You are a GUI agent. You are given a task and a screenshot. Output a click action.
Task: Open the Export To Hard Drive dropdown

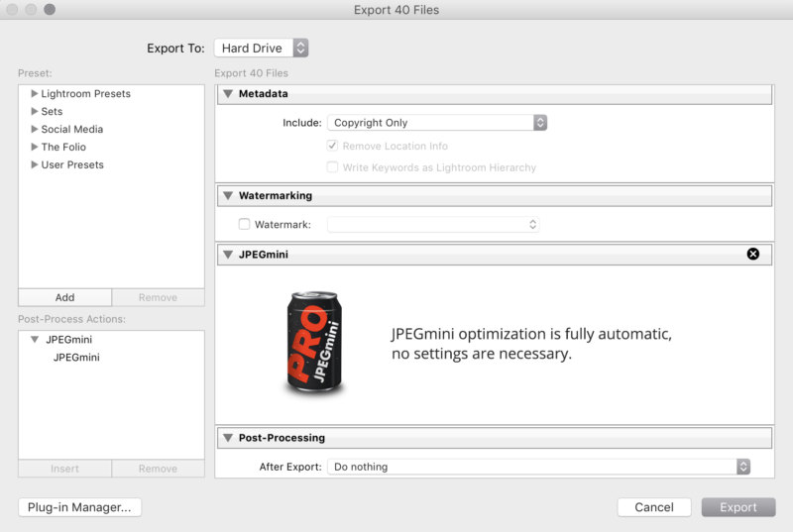261,48
